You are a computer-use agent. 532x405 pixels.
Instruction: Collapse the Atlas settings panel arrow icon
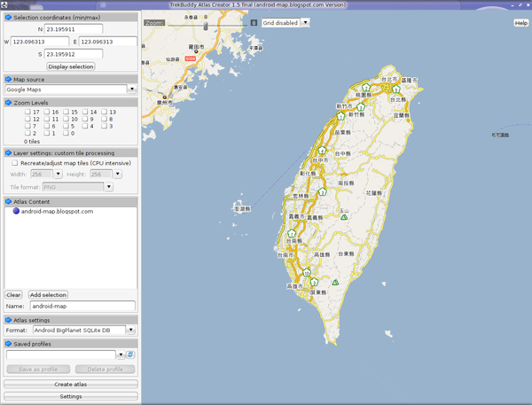point(9,320)
